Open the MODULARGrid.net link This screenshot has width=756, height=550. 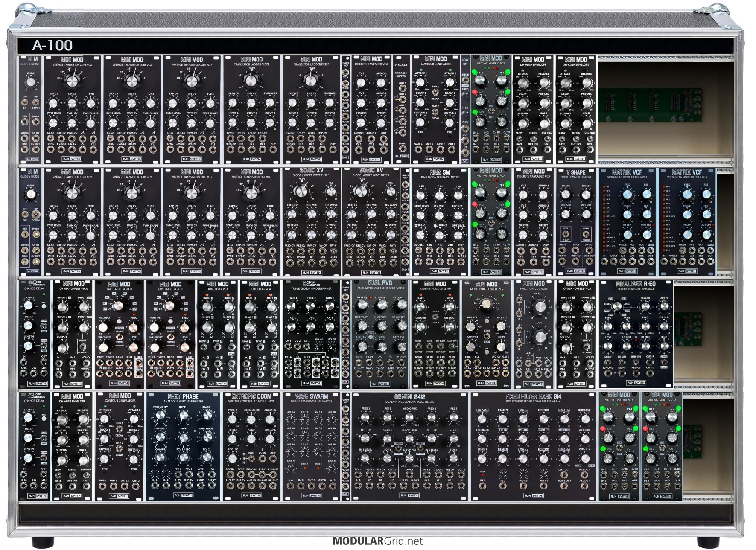click(x=378, y=541)
